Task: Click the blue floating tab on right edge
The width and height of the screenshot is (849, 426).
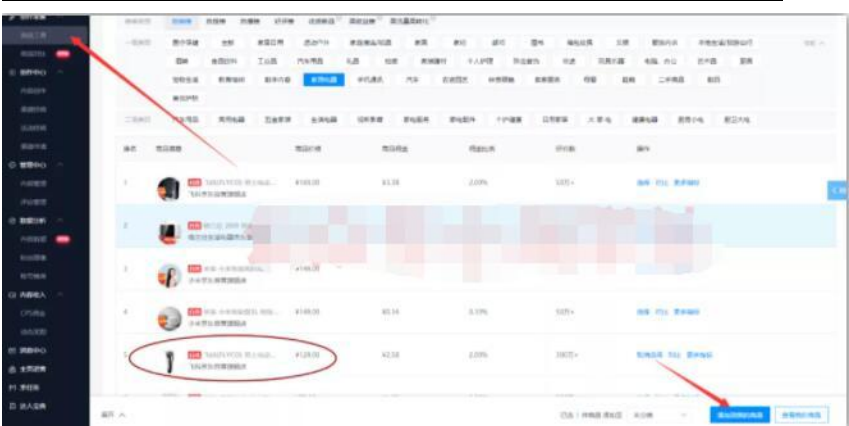Action: [x=838, y=191]
